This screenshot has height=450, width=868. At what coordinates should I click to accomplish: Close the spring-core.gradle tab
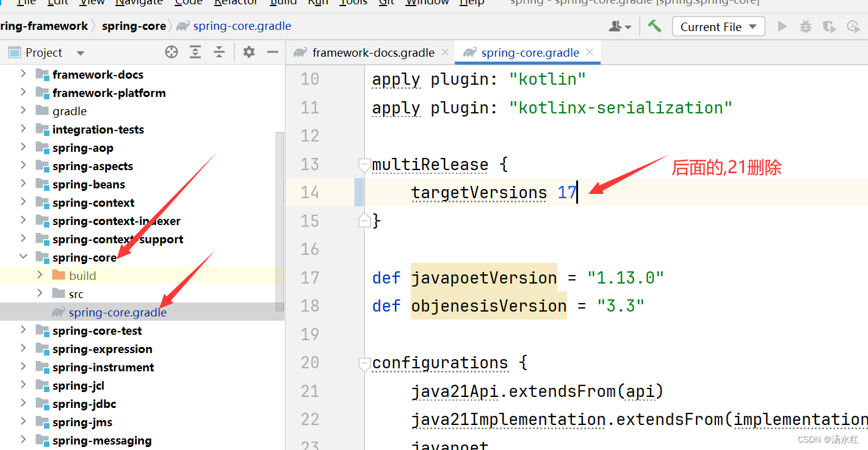590,52
